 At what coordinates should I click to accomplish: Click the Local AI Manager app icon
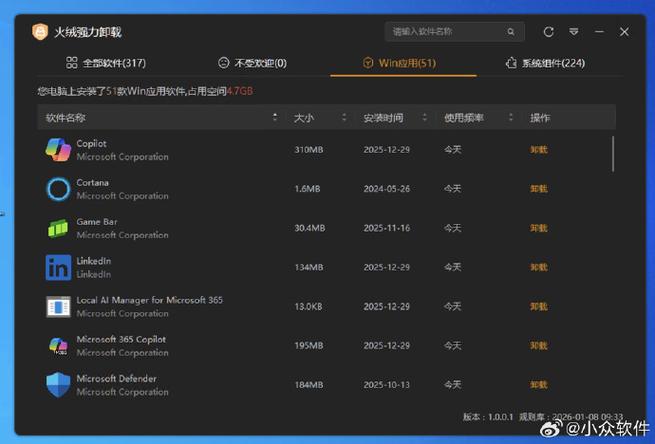pyautogui.click(x=58, y=307)
